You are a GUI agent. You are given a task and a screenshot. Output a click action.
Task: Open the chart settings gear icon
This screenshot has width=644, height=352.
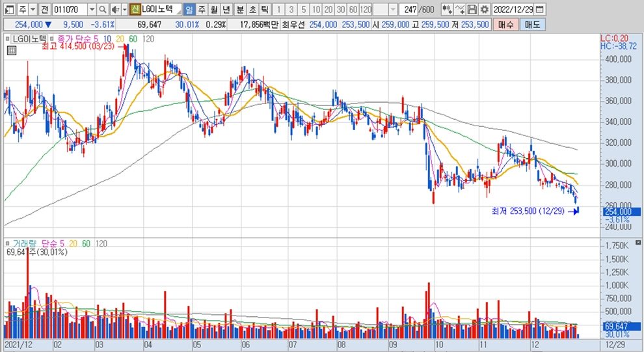pyautogui.click(x=485, y=10)
